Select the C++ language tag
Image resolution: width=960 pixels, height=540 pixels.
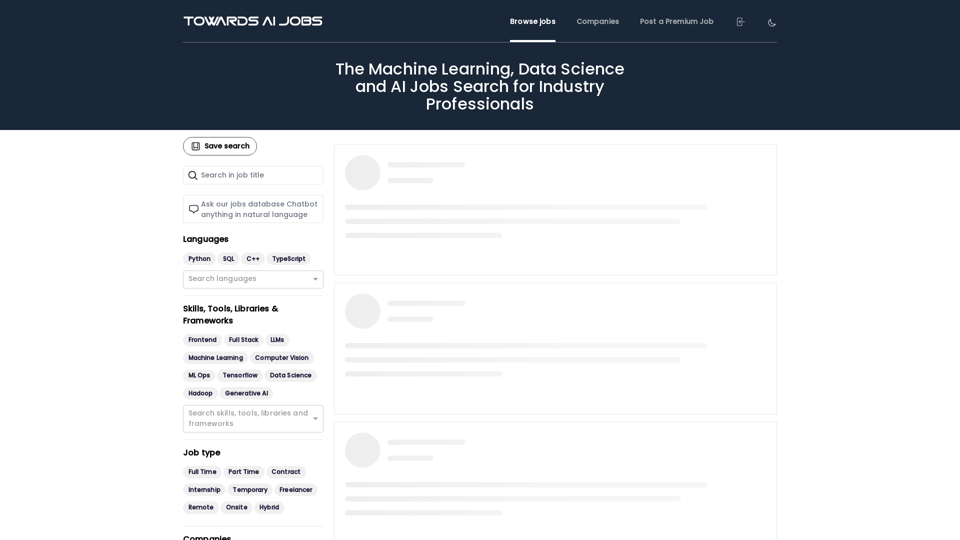click(253, 259)
